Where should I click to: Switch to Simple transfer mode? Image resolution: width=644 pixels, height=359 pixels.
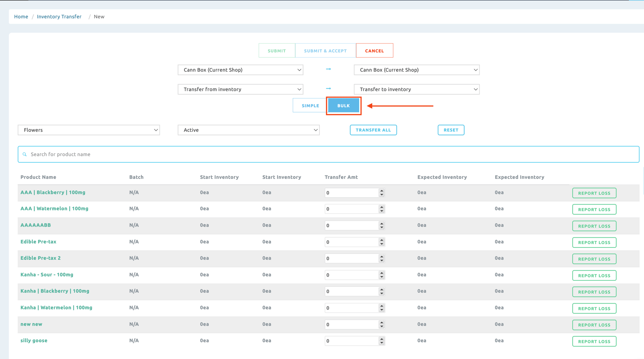click(x=310, y=106)
